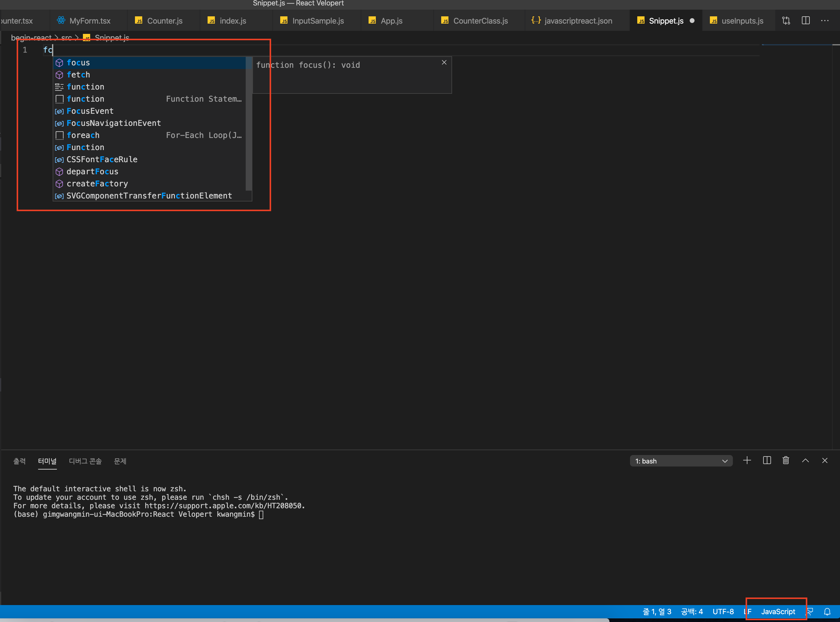The height and width of the screenshot is (622, 840).
Task: Add a new terminal with plus icon
Action: coord(747,460)
